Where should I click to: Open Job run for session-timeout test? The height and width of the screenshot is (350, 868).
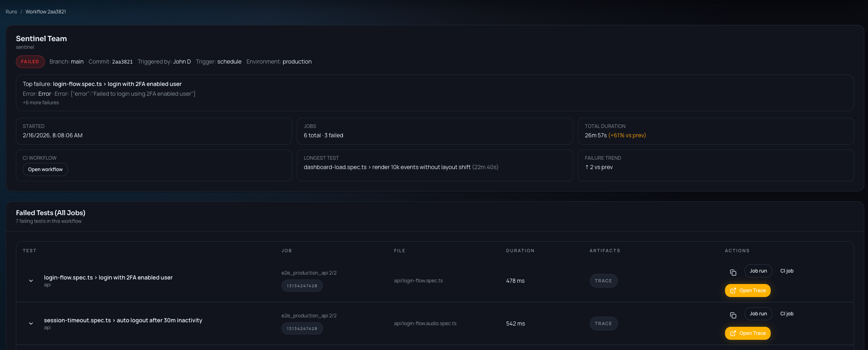click(x=758, y=314)
